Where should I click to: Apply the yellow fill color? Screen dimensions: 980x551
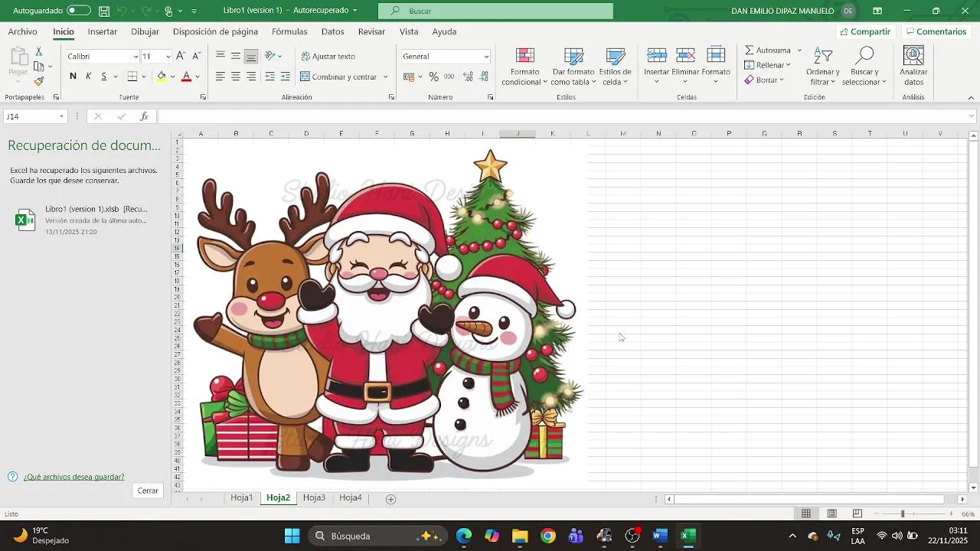point(161,77)
